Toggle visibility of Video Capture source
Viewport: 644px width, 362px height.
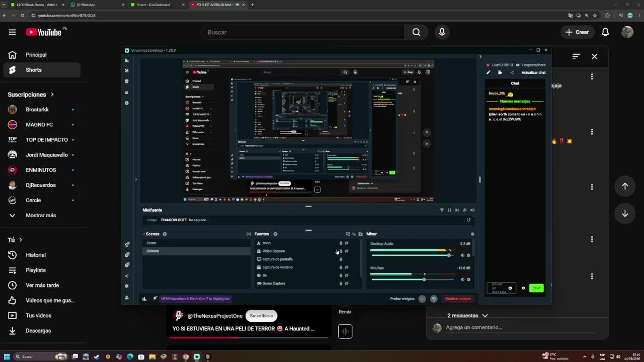point(346,251)
